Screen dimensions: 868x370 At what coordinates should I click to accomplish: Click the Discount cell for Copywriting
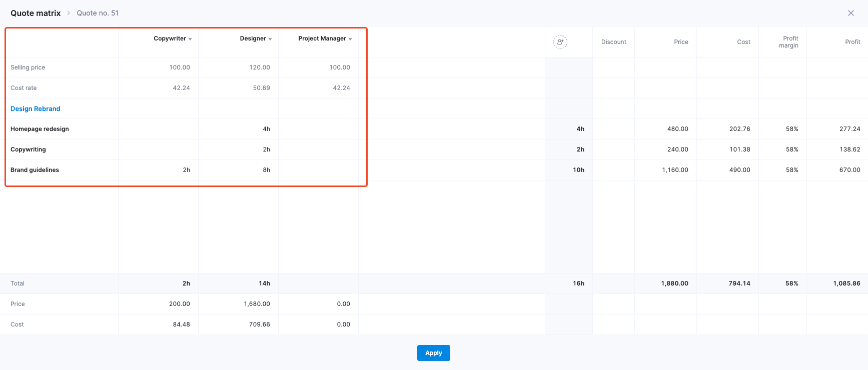pyautogui.click(x=613, y=149)
